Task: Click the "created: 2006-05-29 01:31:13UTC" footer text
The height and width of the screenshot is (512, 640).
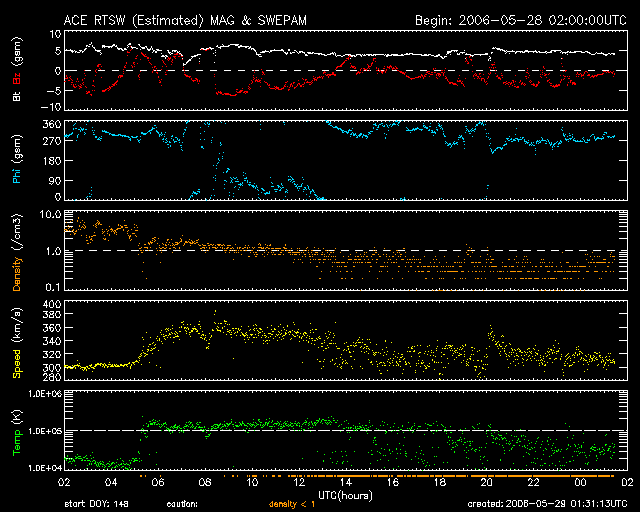Action: coord(547,504)
